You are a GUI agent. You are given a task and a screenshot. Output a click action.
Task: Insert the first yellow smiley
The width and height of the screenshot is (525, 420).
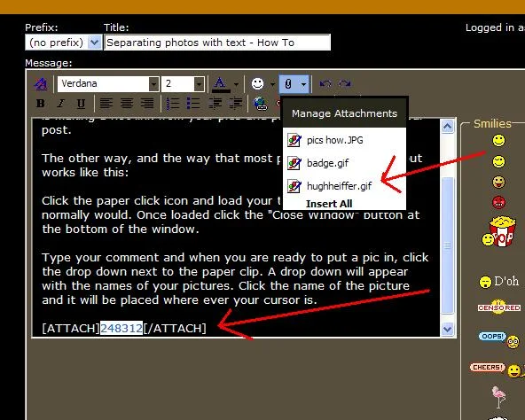coord(498,140)
